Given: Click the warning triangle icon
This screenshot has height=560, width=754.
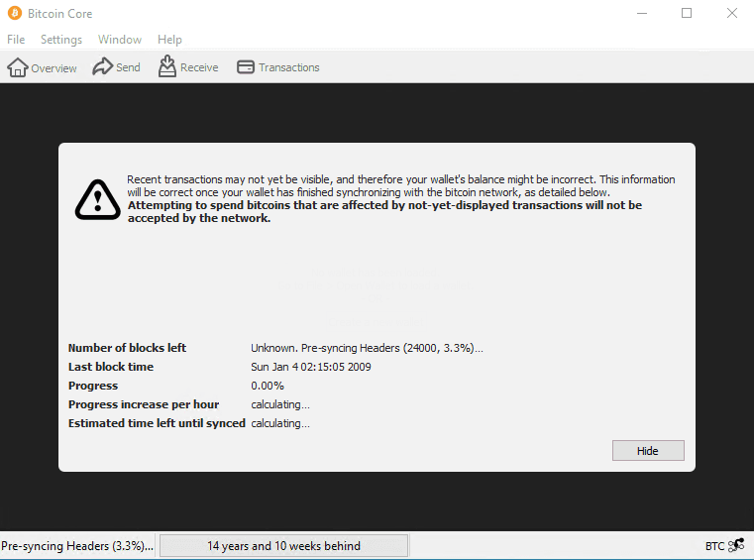Looking at the screenshot, I should click(x=98, y=199).
